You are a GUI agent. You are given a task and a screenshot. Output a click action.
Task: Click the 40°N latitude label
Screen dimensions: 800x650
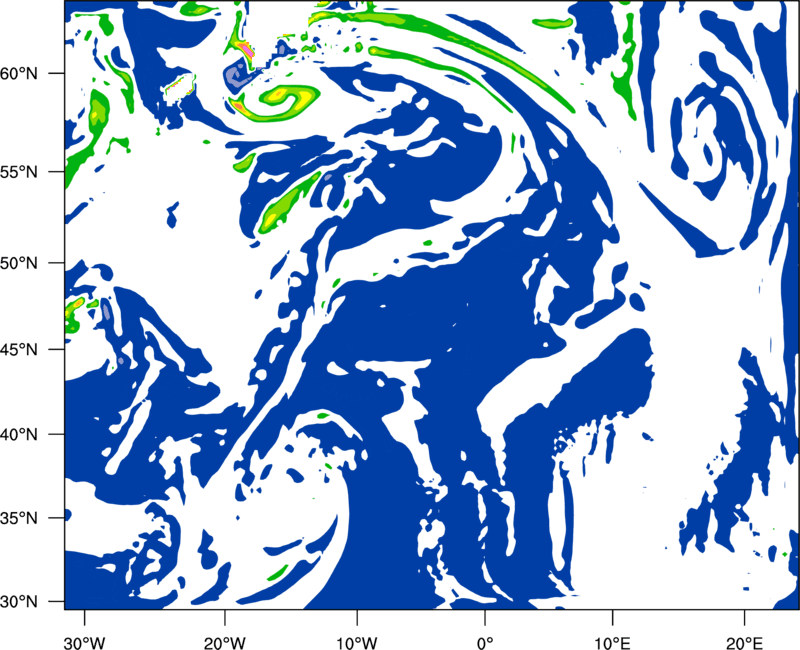19,435
